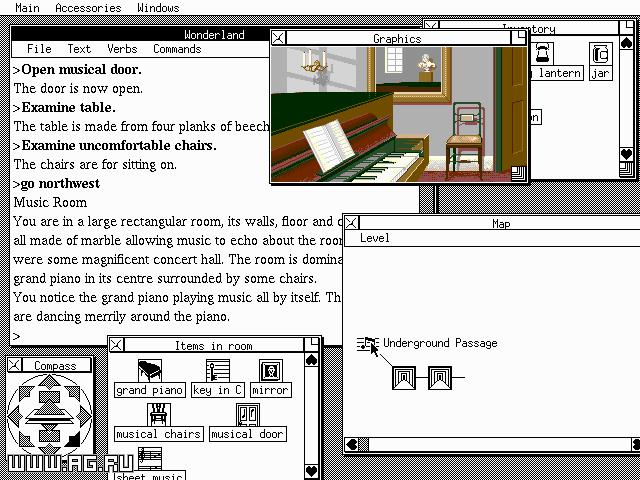The height and width of the screenshot is (480, 640).
Task: Open the Windows menu in top bar
Action: [158, 8]
